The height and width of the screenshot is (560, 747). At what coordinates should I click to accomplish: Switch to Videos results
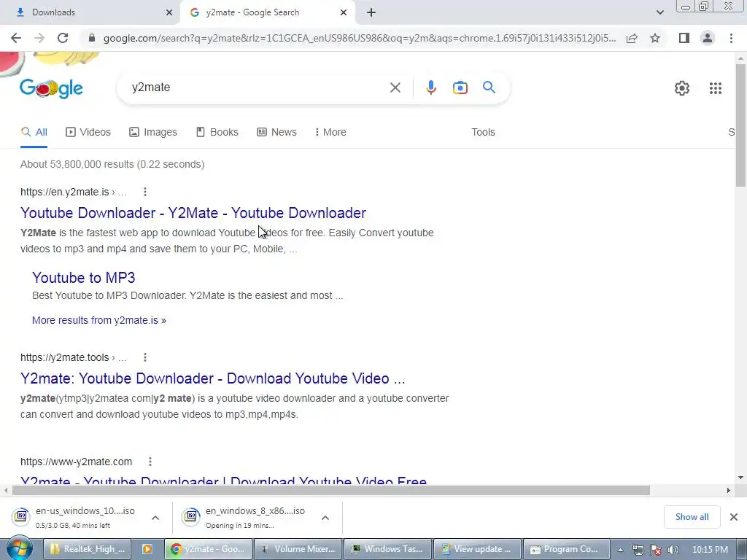(x=88, y=133)
